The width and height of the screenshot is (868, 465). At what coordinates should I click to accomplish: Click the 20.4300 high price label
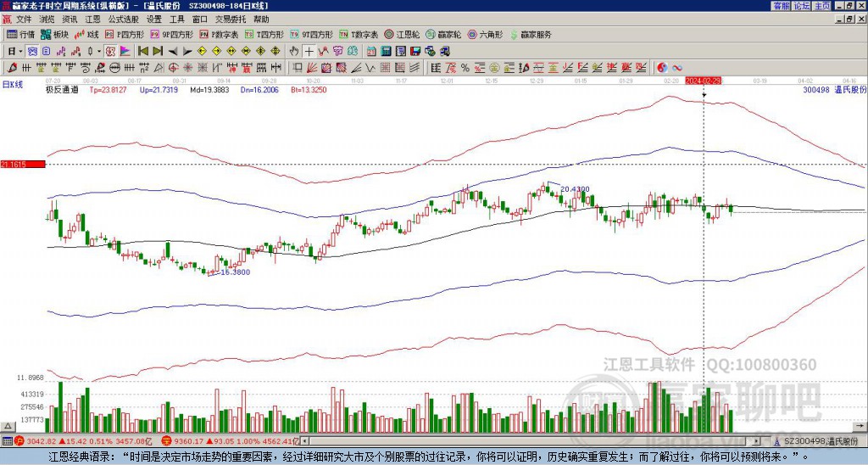tap(575, 189)
